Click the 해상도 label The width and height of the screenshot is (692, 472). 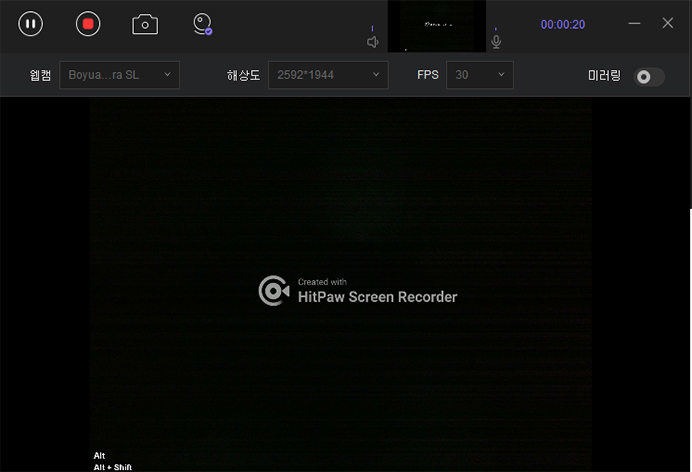point(243,75)
